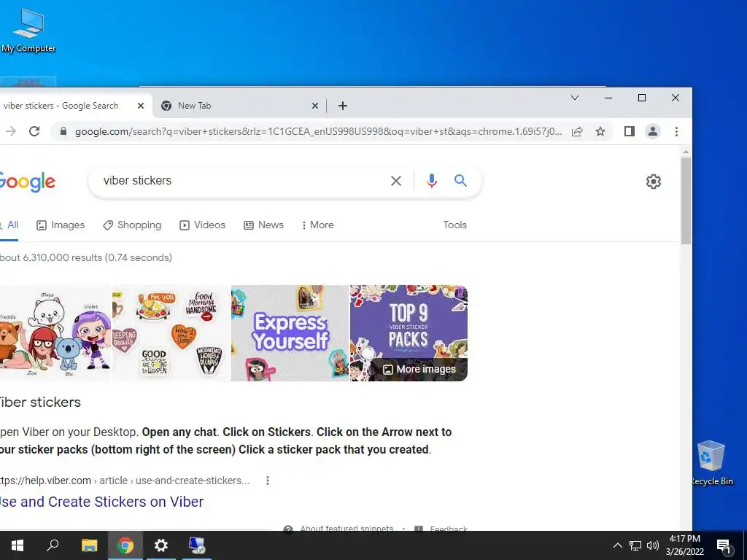This screenshot has height=560, width=747.
Task: Open the Express Yourself image thumbnail
Action: point(290,333)
